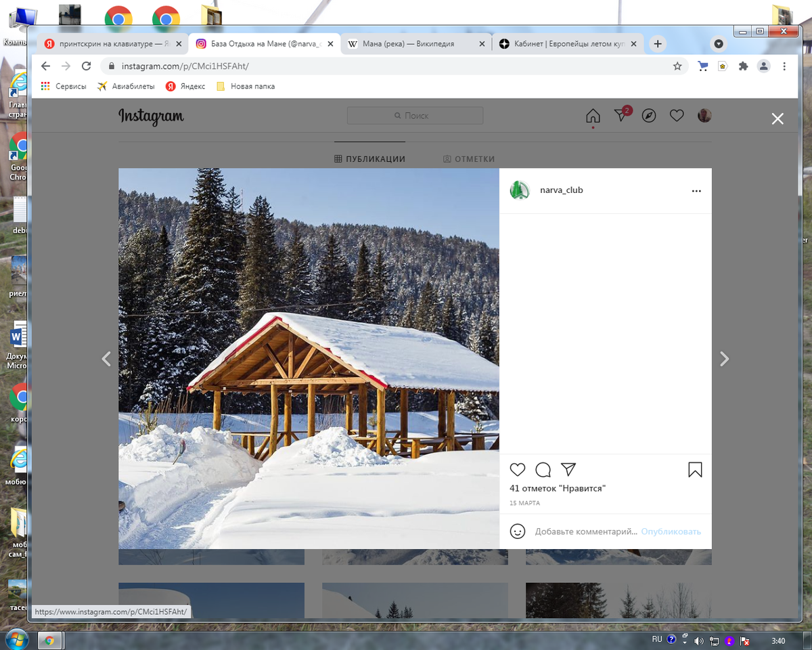Open the Chrome three-dot menu
The width and height of the screenshot is (812, 650).
tap(784, 66)
